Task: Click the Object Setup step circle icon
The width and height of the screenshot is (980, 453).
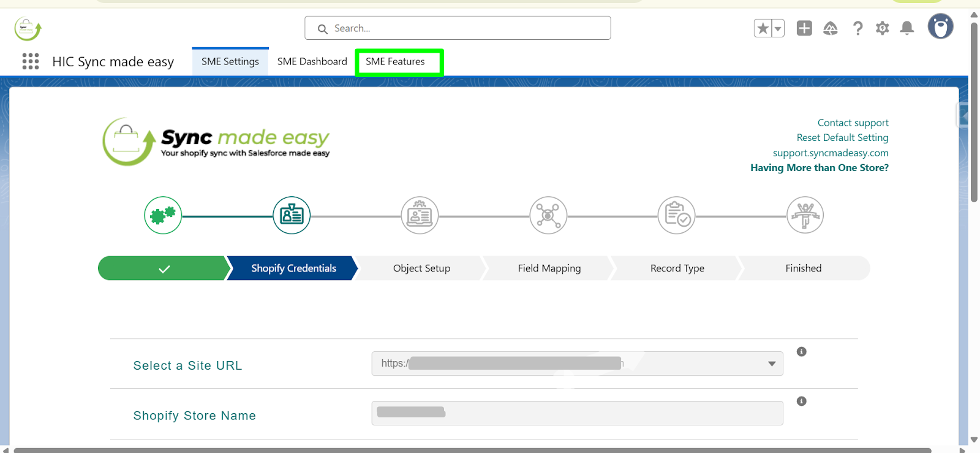Action: point(420,215)
